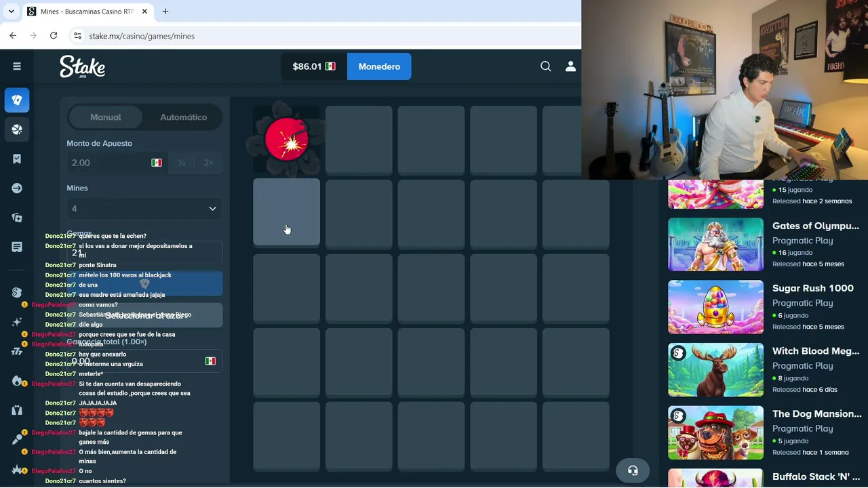Reveal the tile directly below the mine

(x=286, y=212)
